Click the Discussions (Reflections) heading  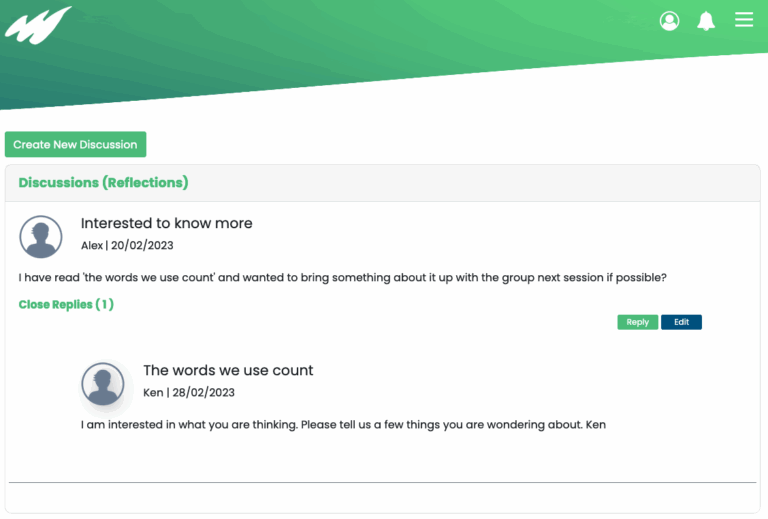pos(103,183)
